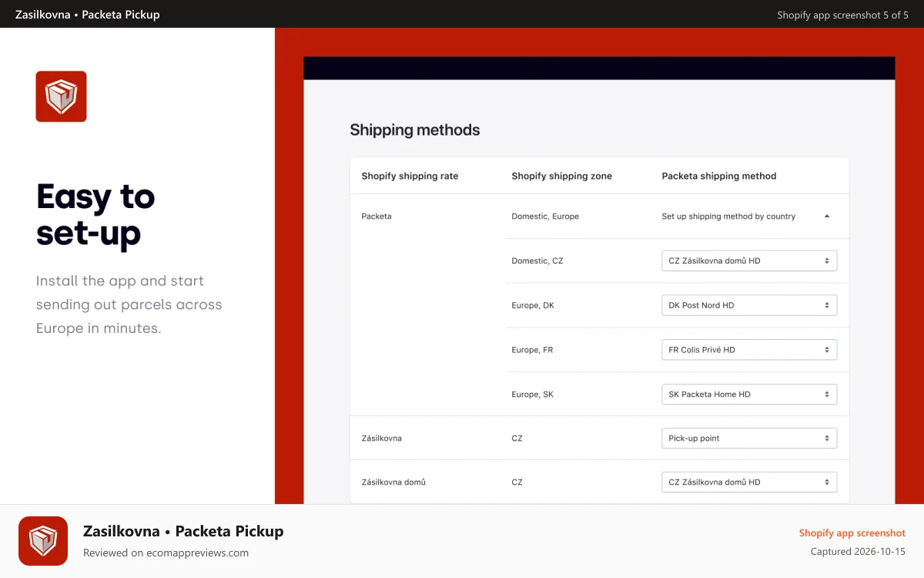The image size is (924, 578).
Task: Click the CZ zone cell in the Zásilkovna row
Action: coord(517,439)
